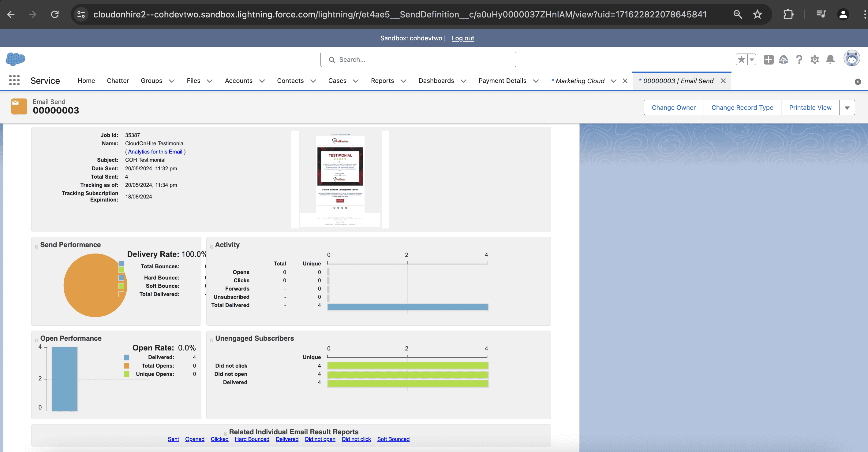Click the Change Owner button
This screenshot has width=868, height=452.
pyautogui.click(x=674, y=107)
